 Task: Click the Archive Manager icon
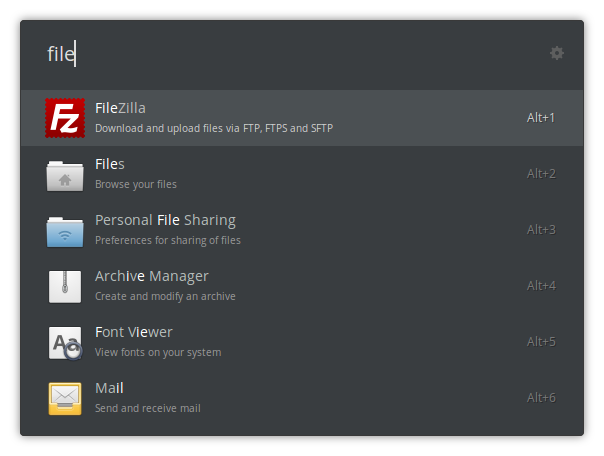(65, 286)
